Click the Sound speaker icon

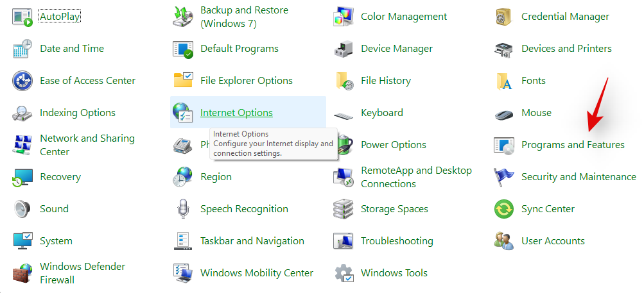(22, 209)
